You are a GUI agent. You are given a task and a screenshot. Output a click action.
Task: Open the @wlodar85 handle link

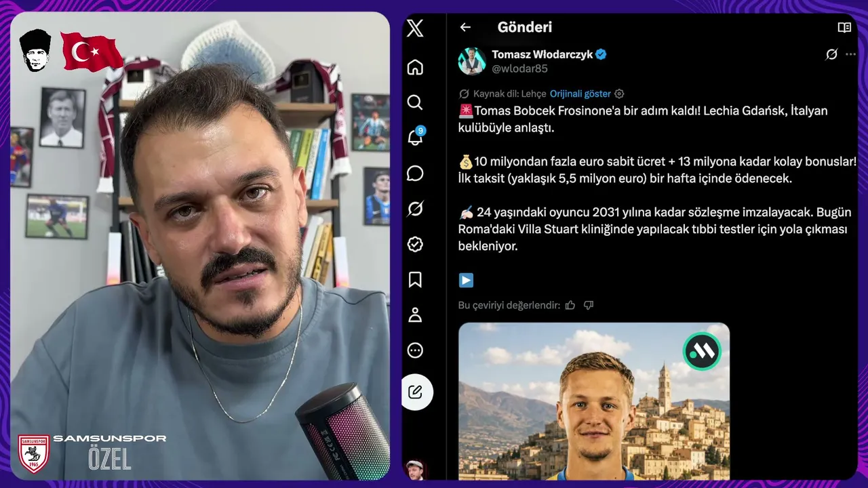519,68
